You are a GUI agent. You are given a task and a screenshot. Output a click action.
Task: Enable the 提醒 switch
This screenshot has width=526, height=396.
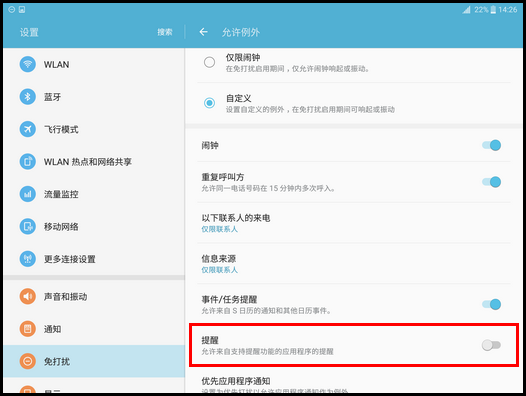pos(491,345)
